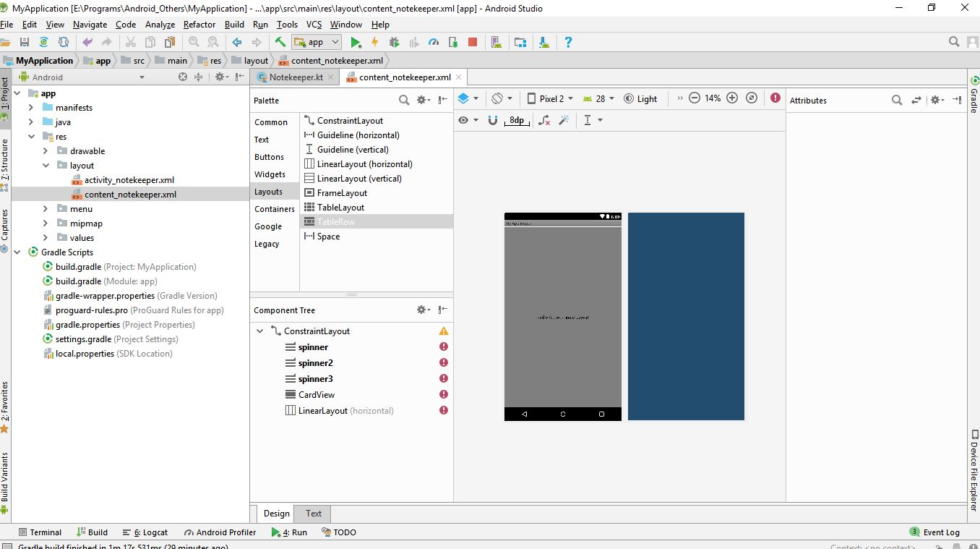
Task: Click the red Stop icon
Action: 473,42
